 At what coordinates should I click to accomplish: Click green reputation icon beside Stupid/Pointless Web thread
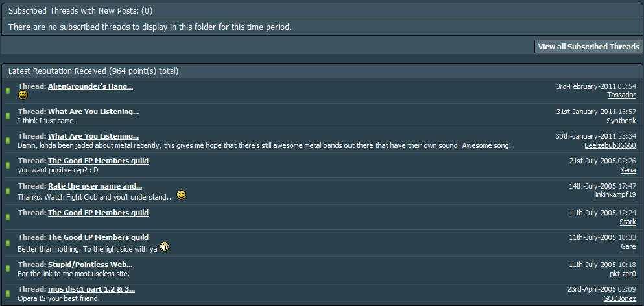[7, 268]
